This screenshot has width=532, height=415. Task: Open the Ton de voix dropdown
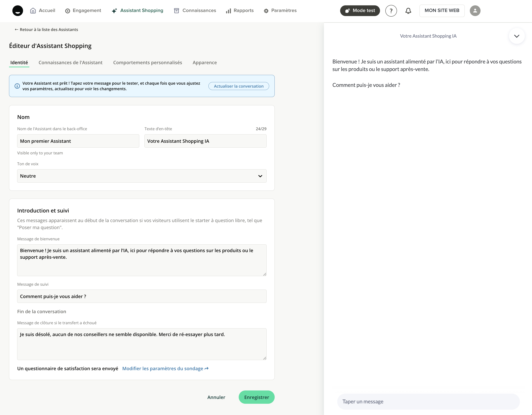(142, 176)
